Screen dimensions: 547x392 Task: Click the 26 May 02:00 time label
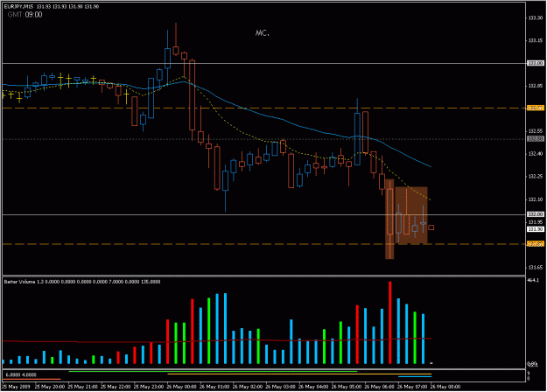(248, 387)
